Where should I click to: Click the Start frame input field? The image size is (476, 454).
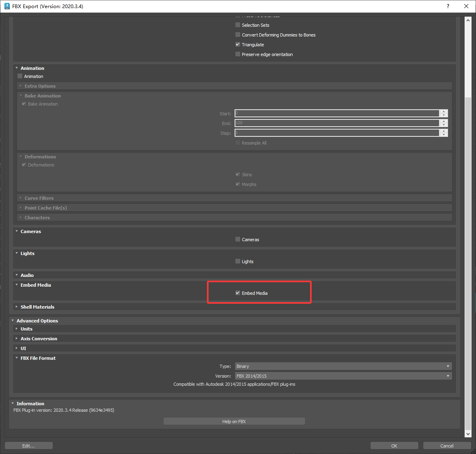337,113
